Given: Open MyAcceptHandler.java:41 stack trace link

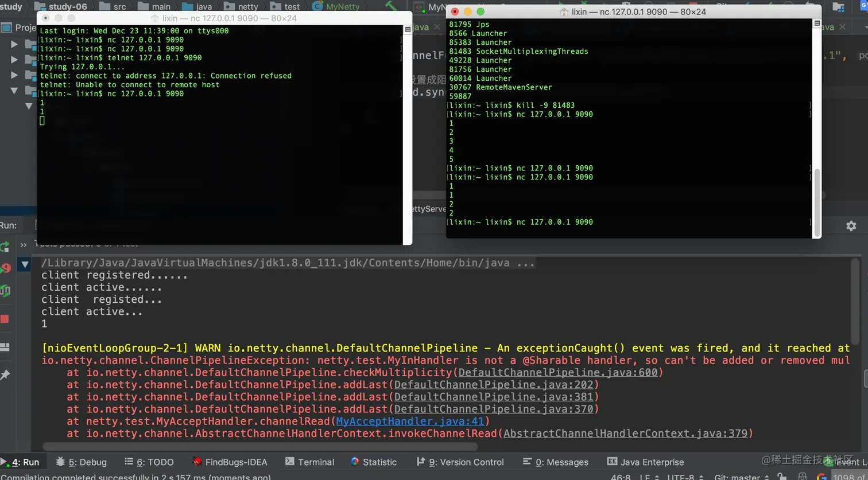Looking at the screenshot, I should click(x=410, y=421).
